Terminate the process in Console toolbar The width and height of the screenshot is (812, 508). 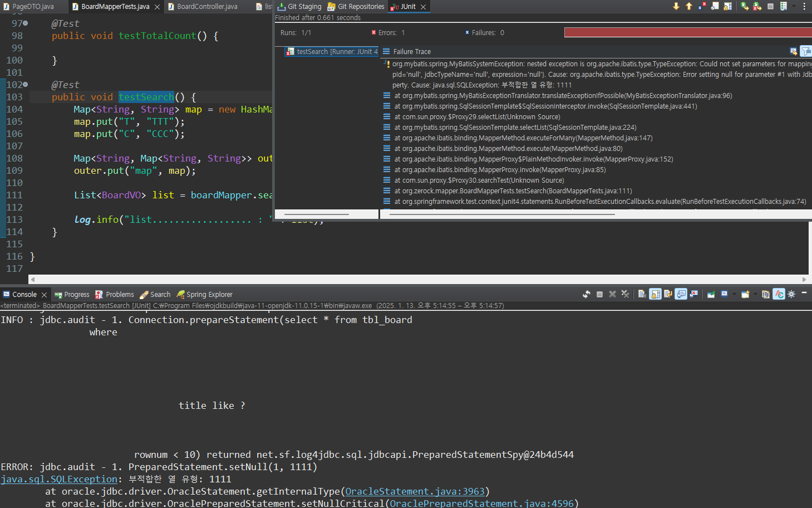[x=599, y=294]
